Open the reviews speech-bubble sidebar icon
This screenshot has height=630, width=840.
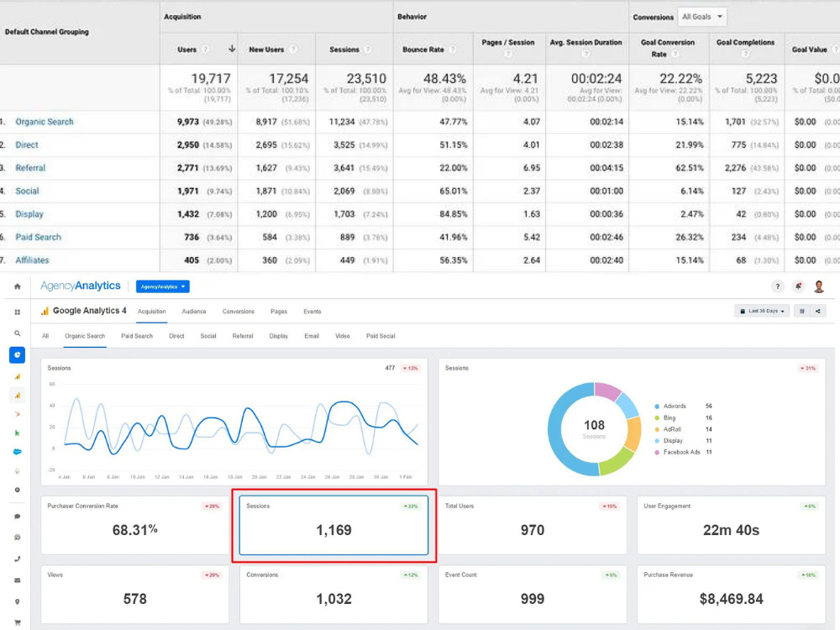click(x=17, y=538)
